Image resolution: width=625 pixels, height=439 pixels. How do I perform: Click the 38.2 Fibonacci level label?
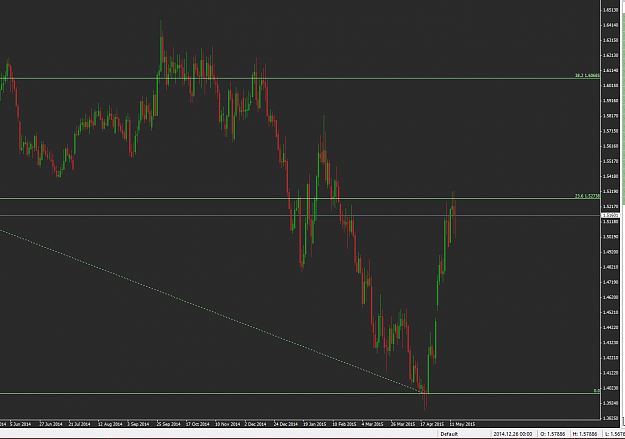click(x=587, y=75)
